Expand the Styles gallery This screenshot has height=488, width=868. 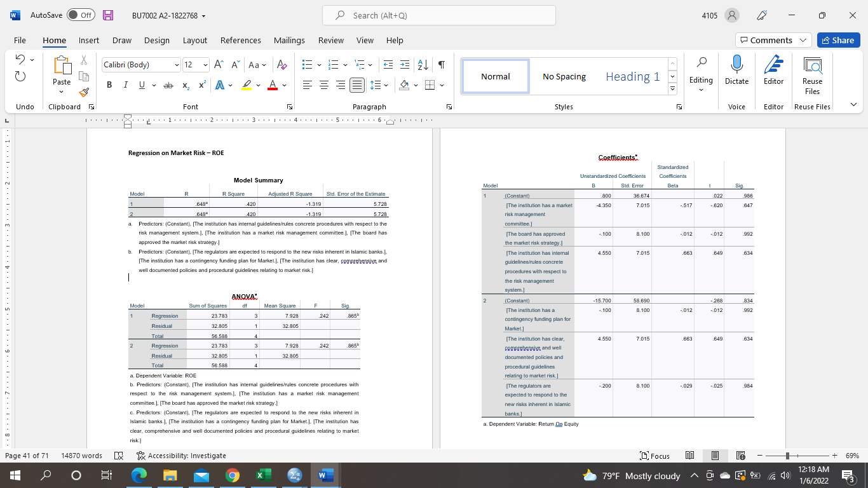point(673,89)
